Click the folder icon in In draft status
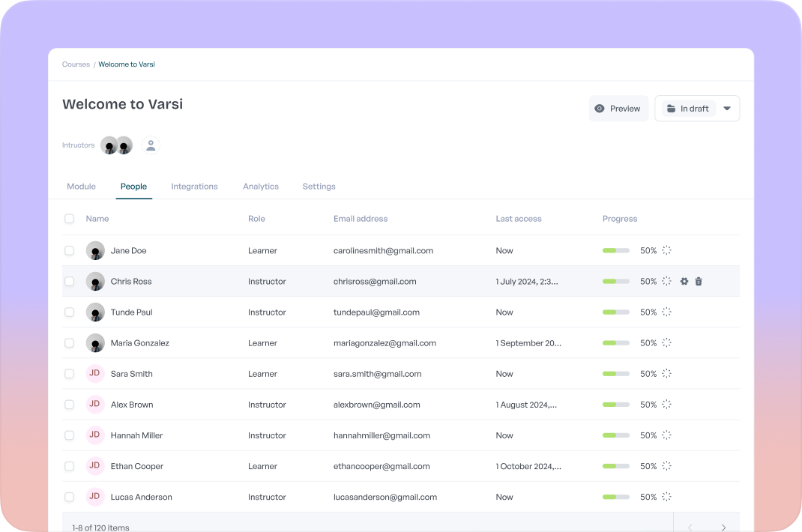 pos(671,109)
